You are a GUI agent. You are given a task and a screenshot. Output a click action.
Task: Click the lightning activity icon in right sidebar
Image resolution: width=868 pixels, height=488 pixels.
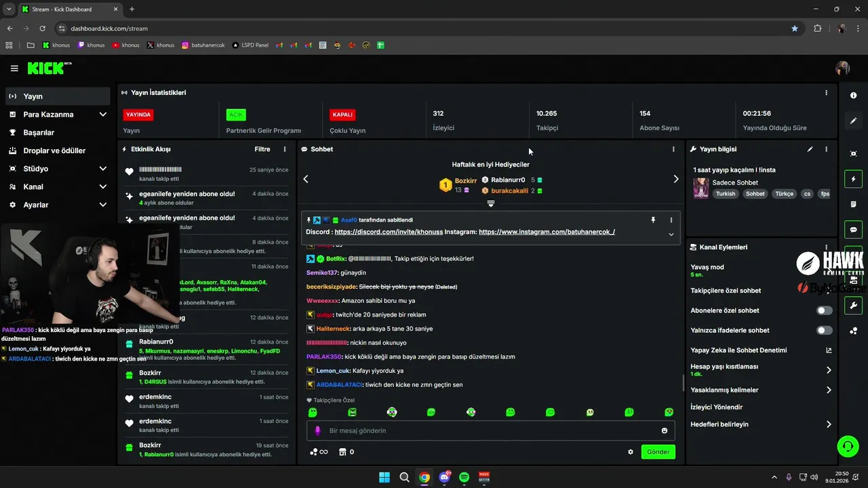click(x=853, y=179)
